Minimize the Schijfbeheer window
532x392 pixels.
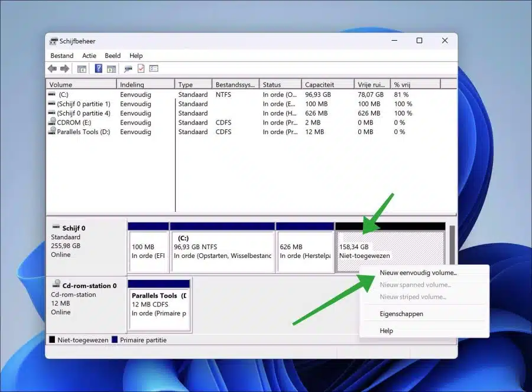coord(394,41)
